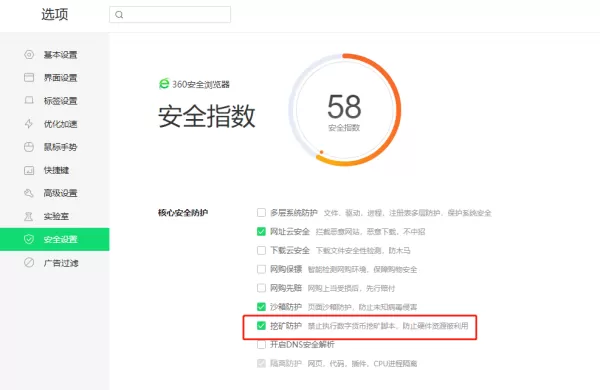Click the 58 安全指数 circular gauge
Image resolution: width=600 pixels, height=390 pixels.
pos(345,110)
